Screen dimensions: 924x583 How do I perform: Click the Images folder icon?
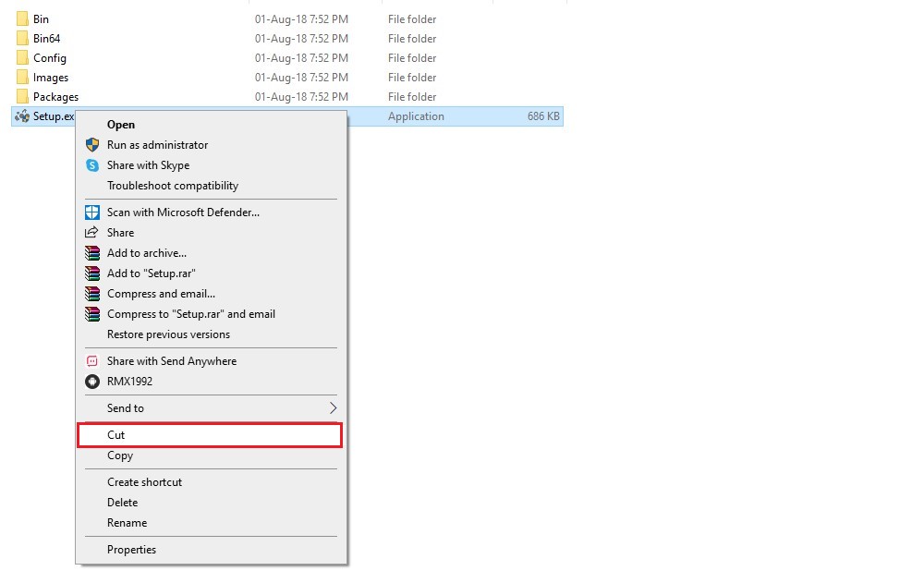coord(20,77)
